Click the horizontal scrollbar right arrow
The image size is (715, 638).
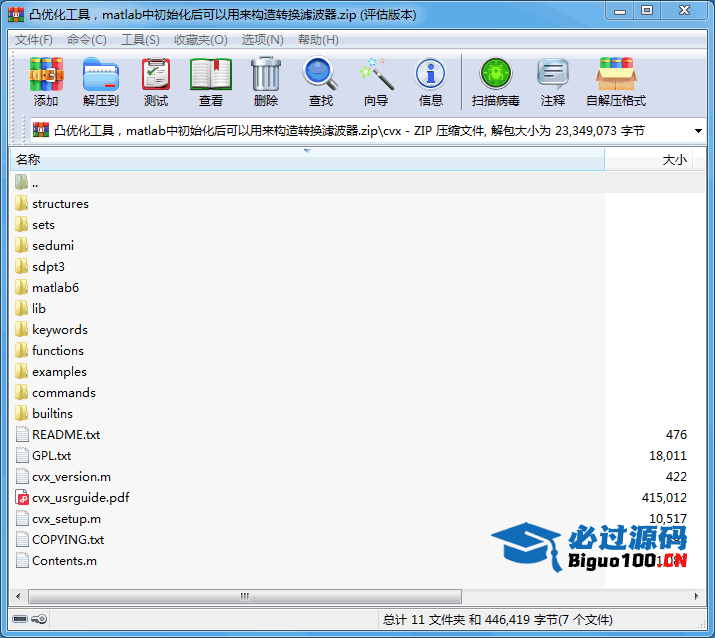pos(696,596)
